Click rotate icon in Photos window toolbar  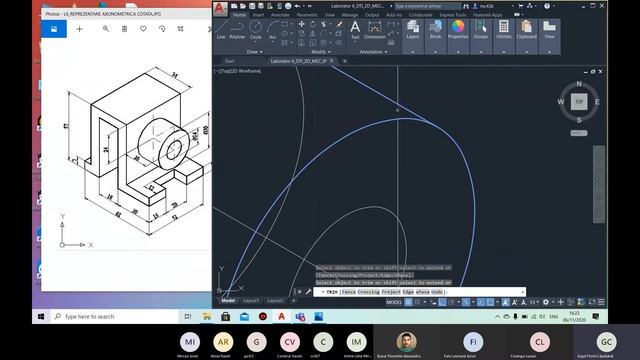(x=162, y=29)
